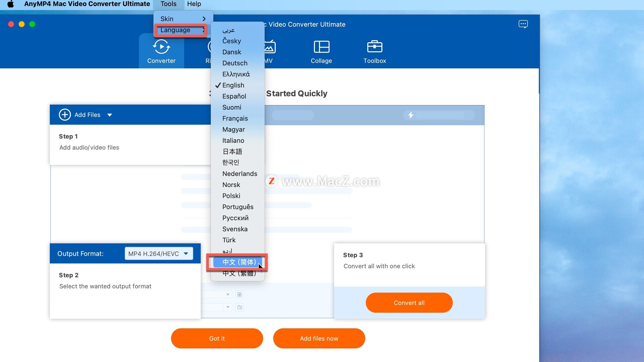
Task: Choose Italiano language
Action: click(x=237, y=140)
